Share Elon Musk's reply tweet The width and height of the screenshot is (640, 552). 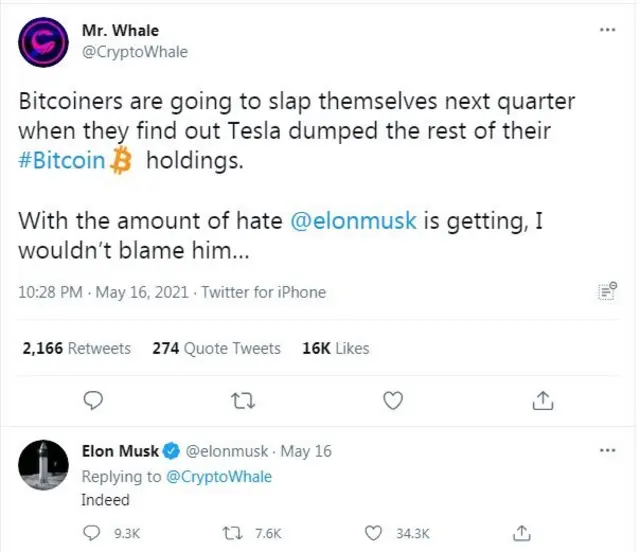tap(521, 533)
